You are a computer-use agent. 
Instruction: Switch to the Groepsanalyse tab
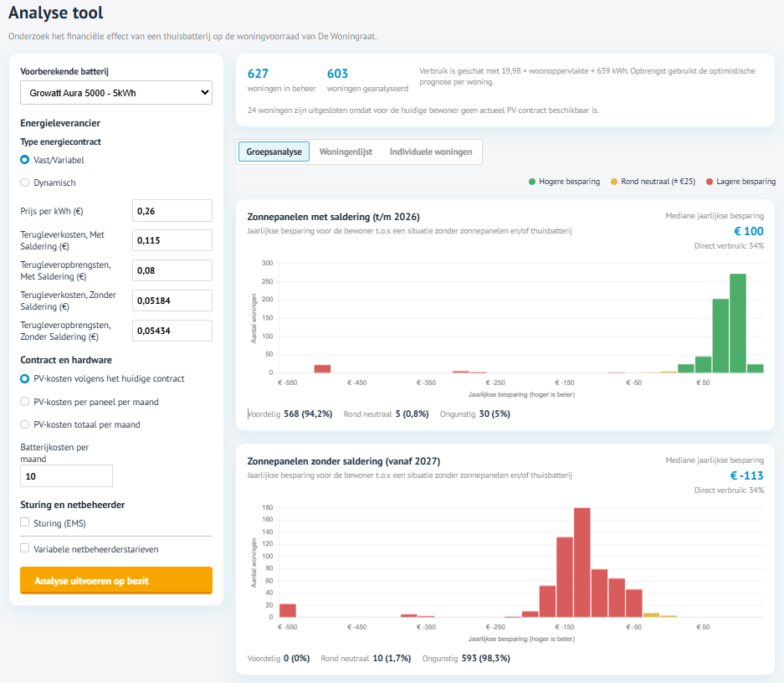coord(274,151)
